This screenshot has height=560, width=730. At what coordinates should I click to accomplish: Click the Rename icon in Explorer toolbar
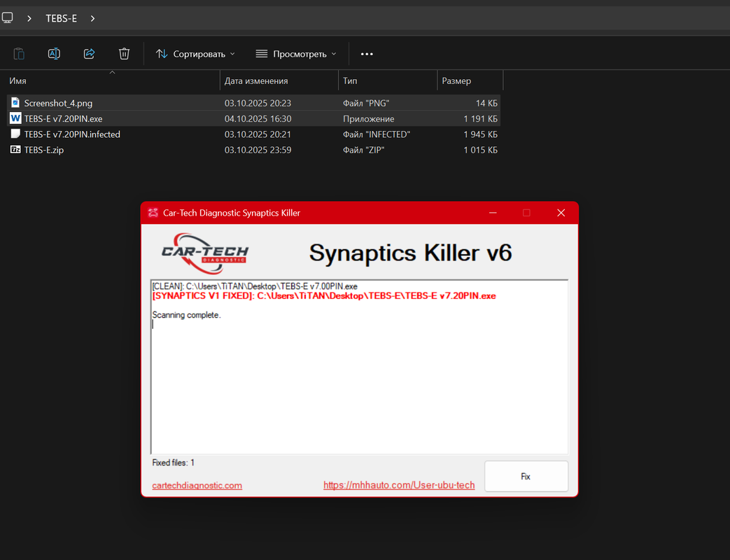54,54
